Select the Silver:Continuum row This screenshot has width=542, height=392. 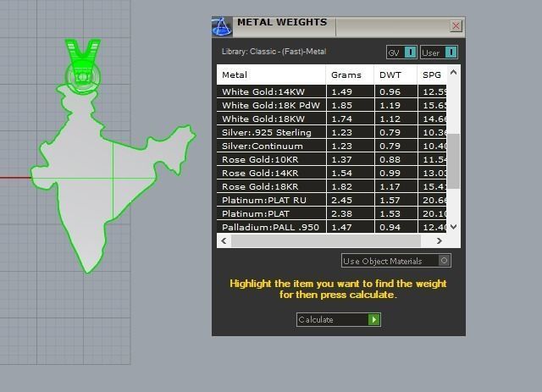coord(331,146)
